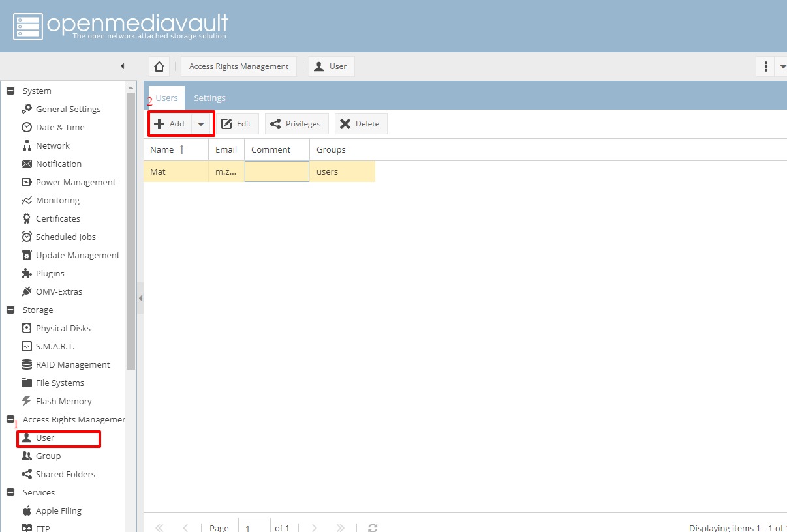Click the Group people icon
This screenshot has width=787, height=532.
tap(27, 456)
